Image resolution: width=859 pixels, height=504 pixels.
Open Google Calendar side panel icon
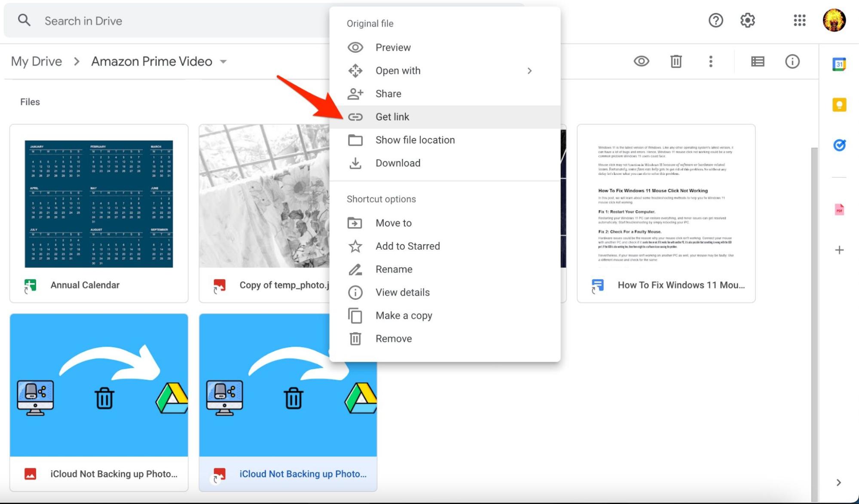point(839,64)
